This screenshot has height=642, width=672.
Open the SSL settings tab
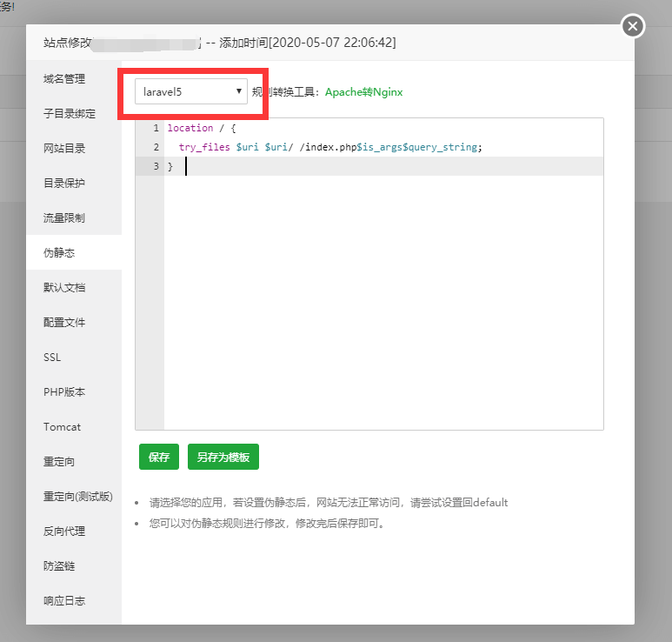(x=52, y=358)
